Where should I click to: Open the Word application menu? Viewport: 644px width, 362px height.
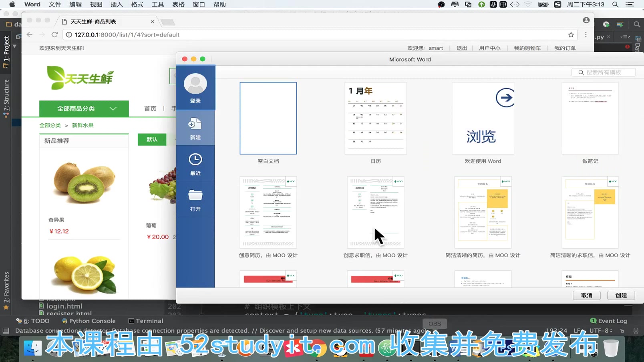pyautogui.click(x=32, y=4)
